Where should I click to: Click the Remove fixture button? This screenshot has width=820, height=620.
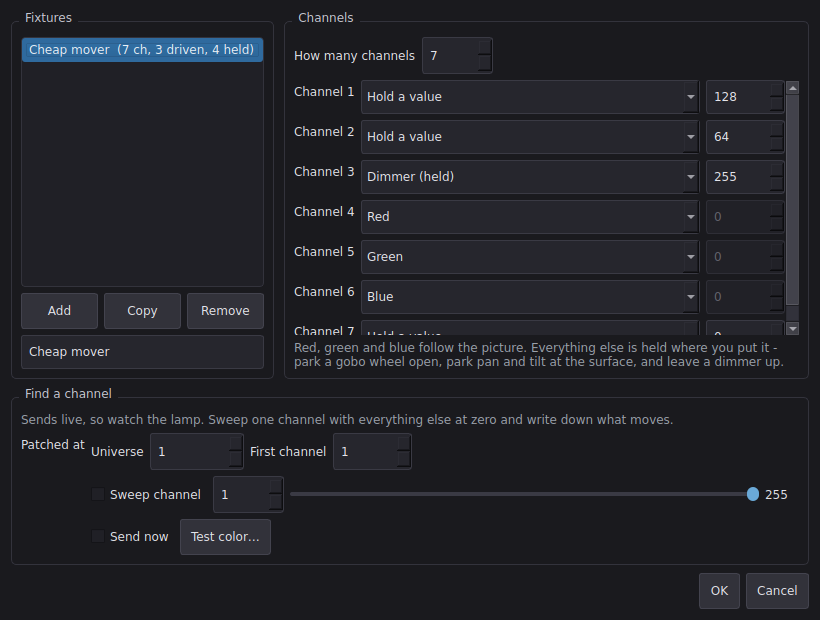225,311
